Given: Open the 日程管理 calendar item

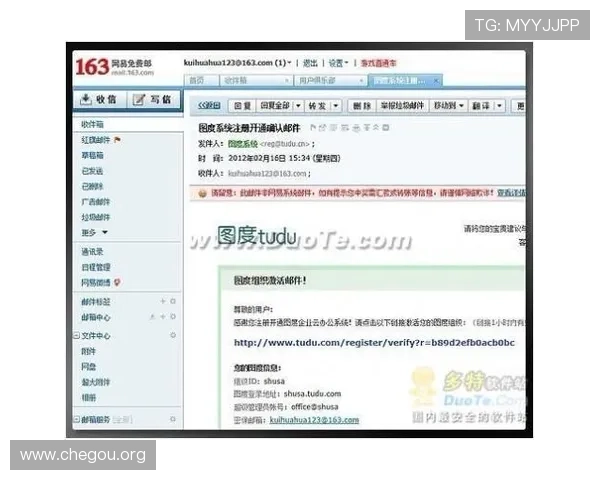Looking at the screenshot, I should coord(96,267).
